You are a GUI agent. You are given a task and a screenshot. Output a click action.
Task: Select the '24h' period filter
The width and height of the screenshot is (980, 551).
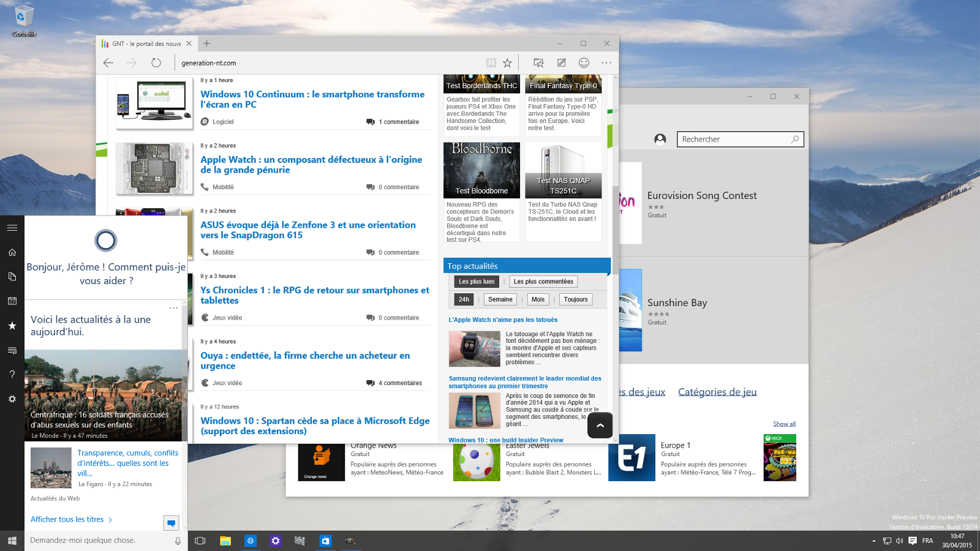(x=464, y=299)
